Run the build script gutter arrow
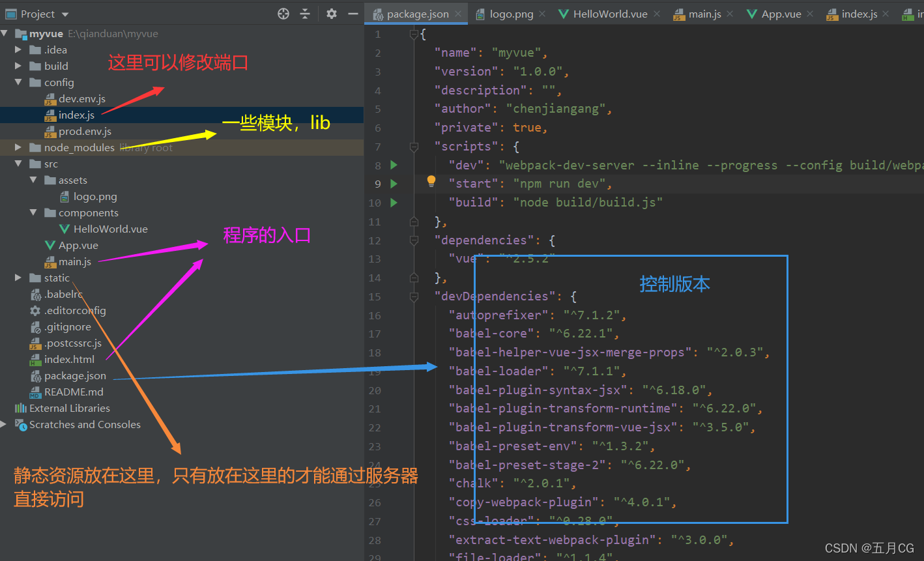 394,203
